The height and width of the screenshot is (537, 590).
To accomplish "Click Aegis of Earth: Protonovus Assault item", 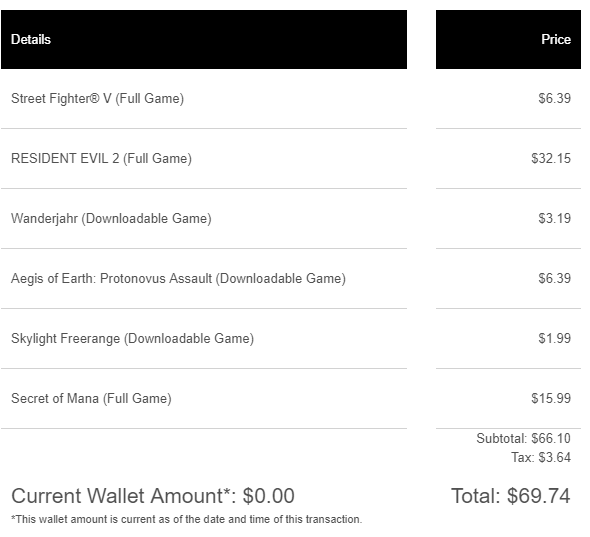I will 178,278.
